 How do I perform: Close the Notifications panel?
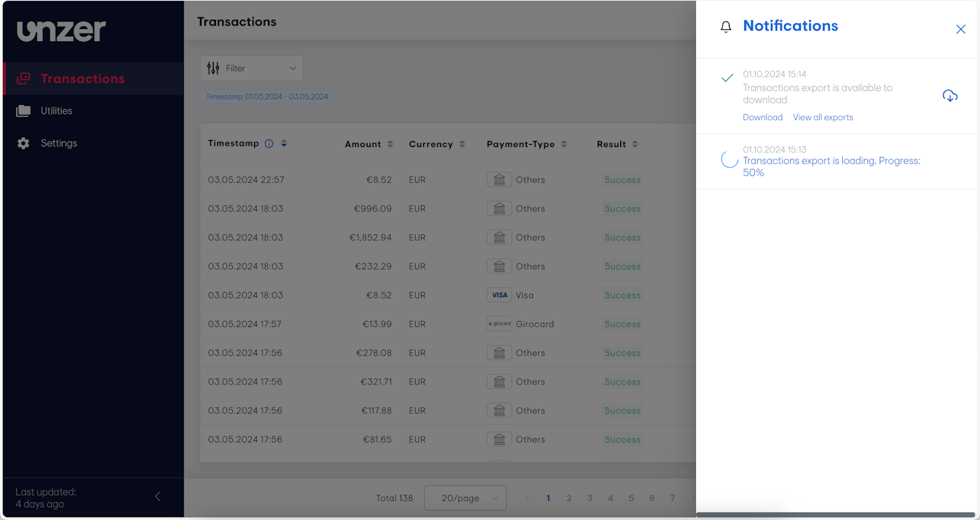[960, 29]
